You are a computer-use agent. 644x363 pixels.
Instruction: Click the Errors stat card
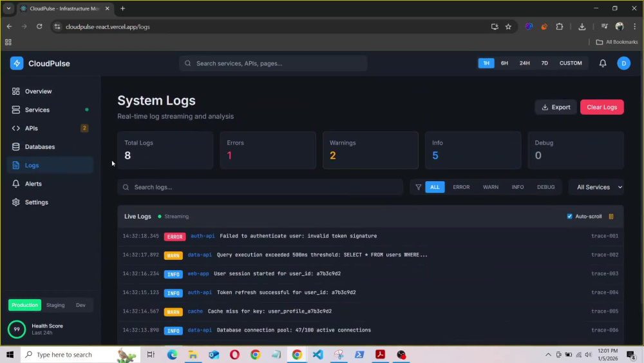268,150
